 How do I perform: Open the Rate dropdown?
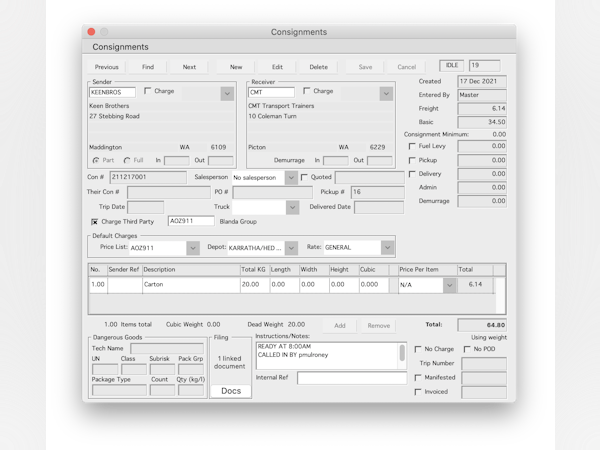pyautogui.click(x=387, y=248)
